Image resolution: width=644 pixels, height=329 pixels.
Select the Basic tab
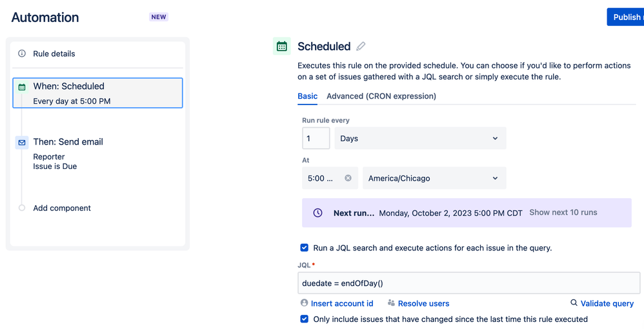click(x=307, y=96)
